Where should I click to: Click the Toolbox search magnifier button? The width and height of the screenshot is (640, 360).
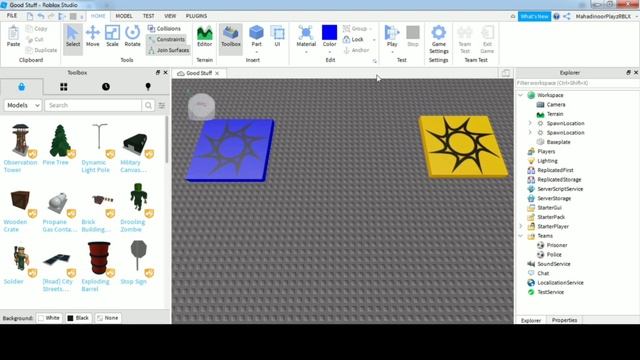click(x=148, y=105)
